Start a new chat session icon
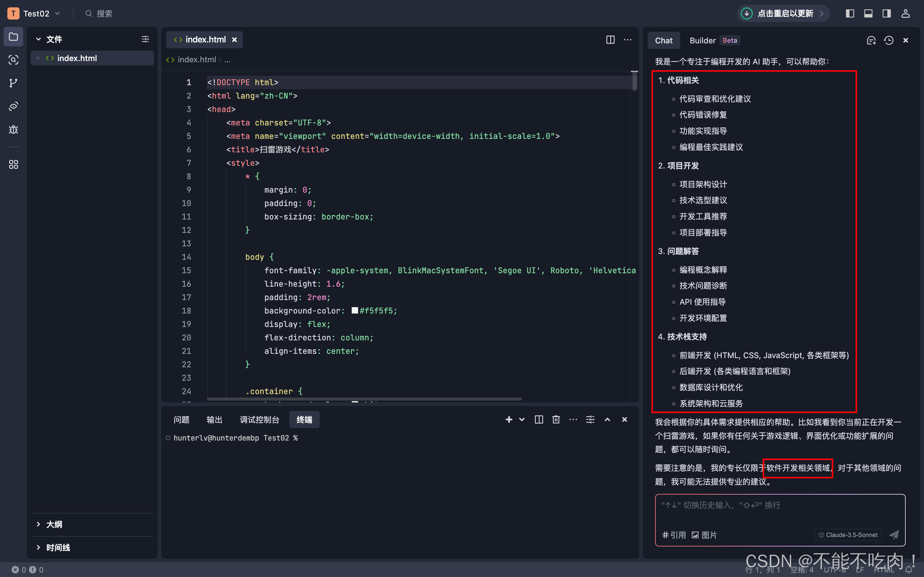The height and width of the screenshot is (577, 924). [x=871, y=40]
